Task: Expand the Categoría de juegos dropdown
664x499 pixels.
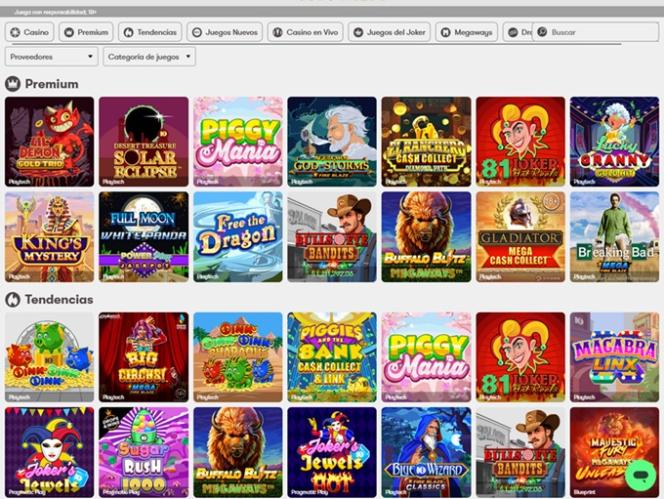Action: [149, 56]
